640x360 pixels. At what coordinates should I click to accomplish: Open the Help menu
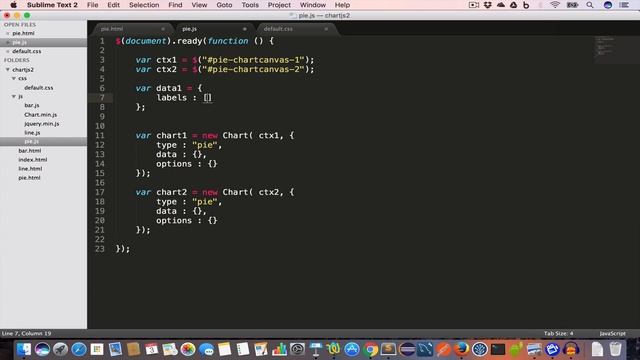tap(342, 5)
